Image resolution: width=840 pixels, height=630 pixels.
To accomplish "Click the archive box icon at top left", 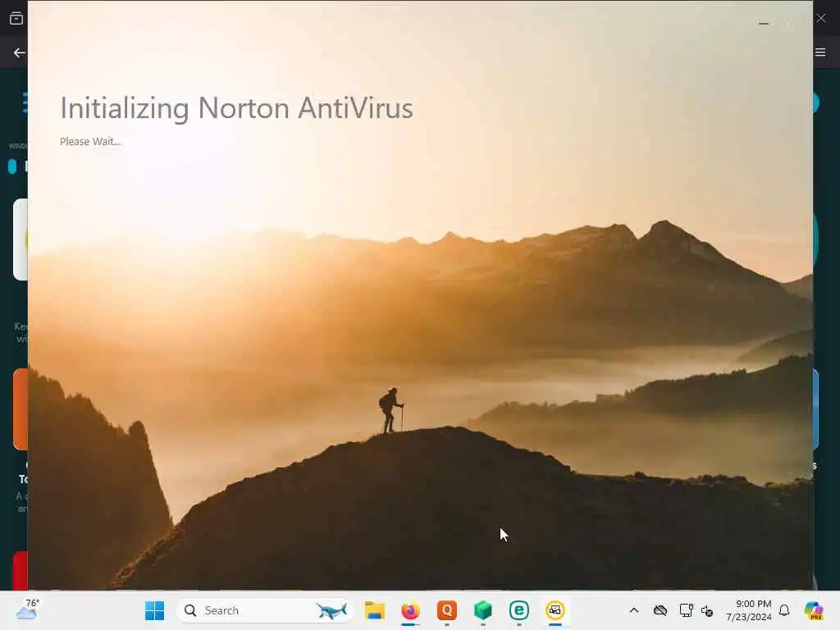I will [x=16, y=19].
